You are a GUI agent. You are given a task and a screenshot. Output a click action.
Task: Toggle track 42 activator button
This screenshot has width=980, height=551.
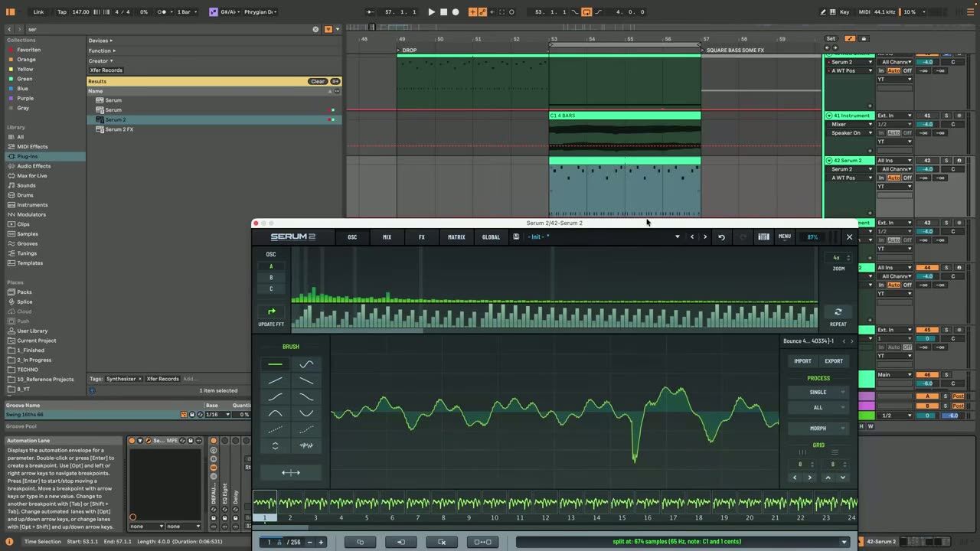tap(927, 161)
